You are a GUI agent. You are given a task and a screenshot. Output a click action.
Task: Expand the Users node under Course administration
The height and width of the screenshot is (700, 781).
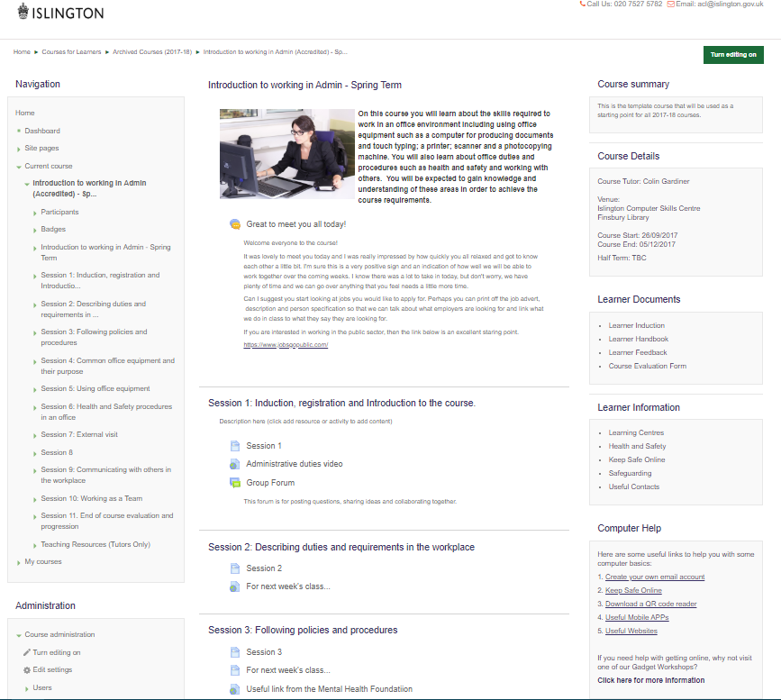pos(27,688)
